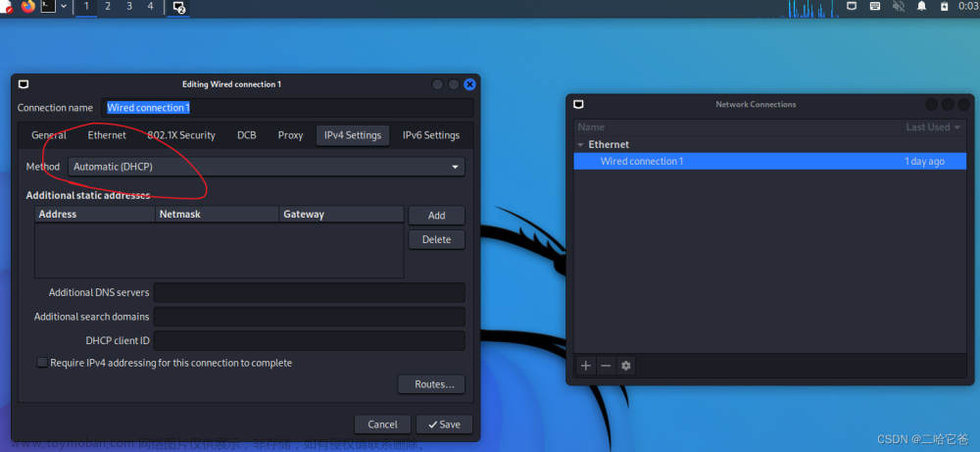Remove selected connection with minus button
Screen dimensions: 980x452
click(606, 366)
